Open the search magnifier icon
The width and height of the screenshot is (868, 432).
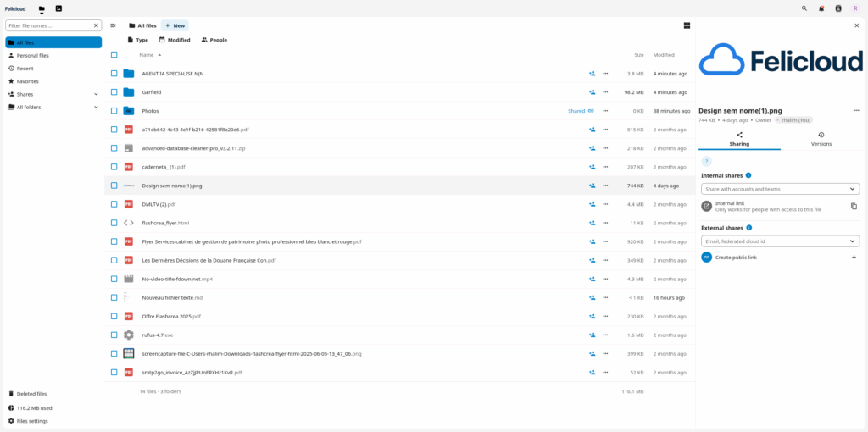pyautogui.click(x=804, y=8)
